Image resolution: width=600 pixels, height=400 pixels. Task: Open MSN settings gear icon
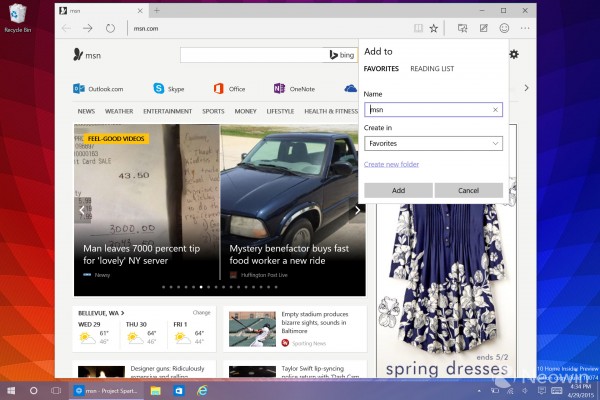514,55
